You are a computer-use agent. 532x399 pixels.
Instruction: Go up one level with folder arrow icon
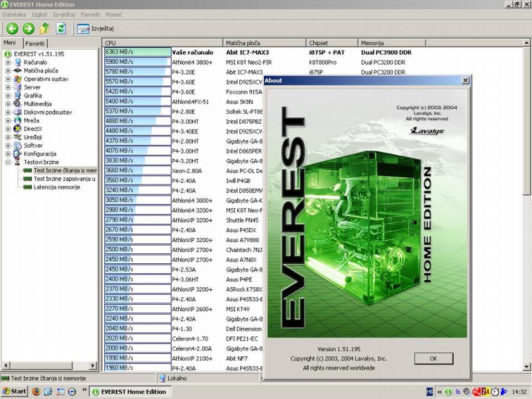[x=45, y=29]
